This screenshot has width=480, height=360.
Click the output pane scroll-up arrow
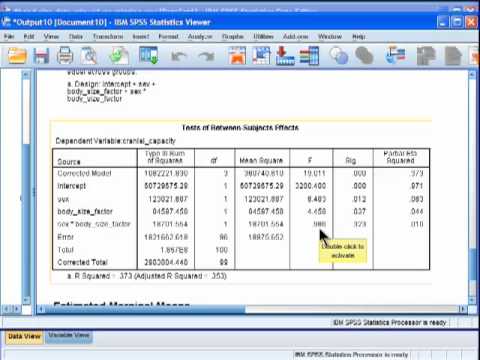(x=472, y=75)
